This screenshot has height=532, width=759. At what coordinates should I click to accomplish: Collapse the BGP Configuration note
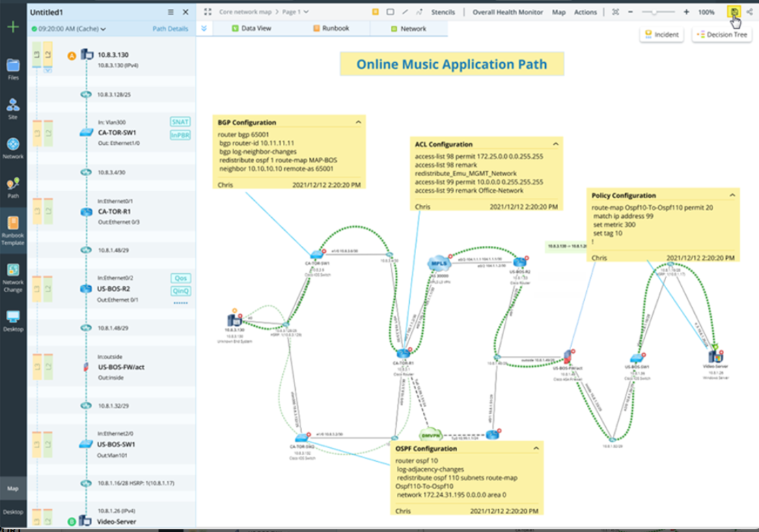coord(357,122)
